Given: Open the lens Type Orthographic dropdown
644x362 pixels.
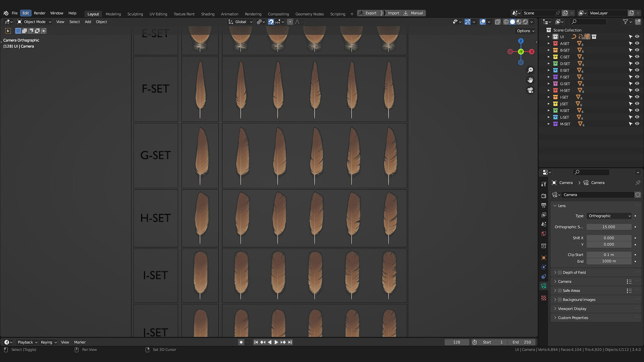Looking at the screenshot, I should pos(610,216).
